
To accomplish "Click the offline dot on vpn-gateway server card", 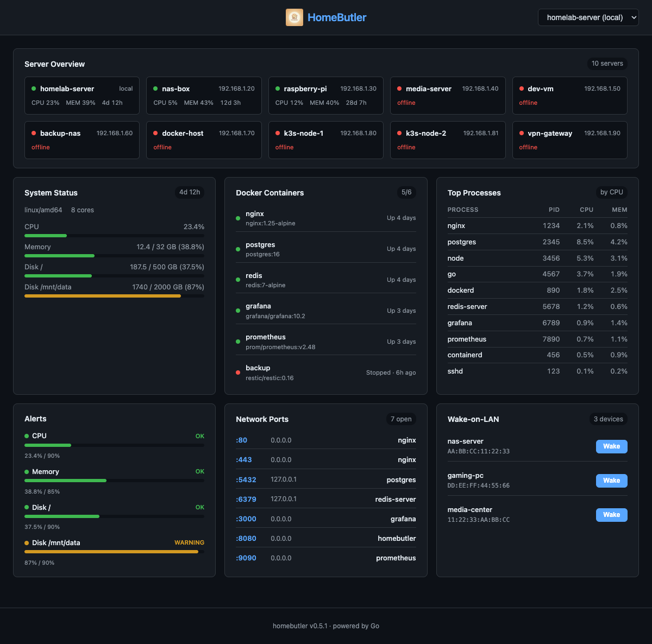I will point(522,132).
